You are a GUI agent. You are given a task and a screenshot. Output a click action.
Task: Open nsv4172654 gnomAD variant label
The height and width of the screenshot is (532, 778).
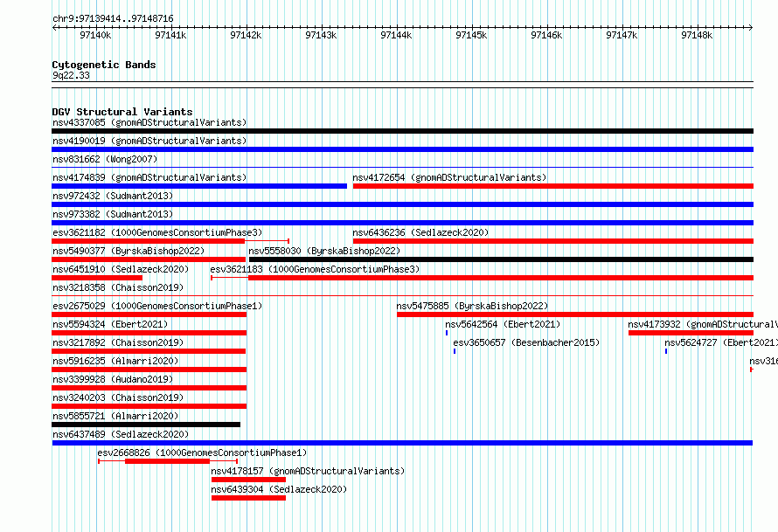coord(449,177)
